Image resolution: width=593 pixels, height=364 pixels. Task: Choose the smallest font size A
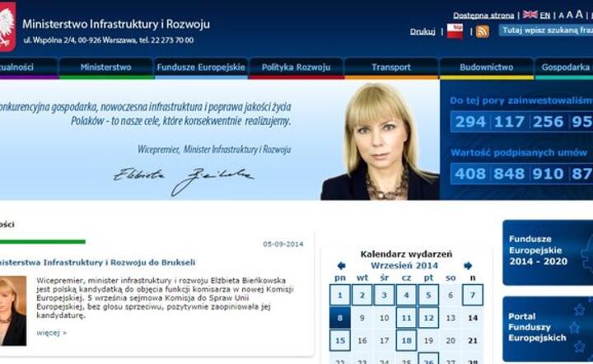(x=561, y=16)
